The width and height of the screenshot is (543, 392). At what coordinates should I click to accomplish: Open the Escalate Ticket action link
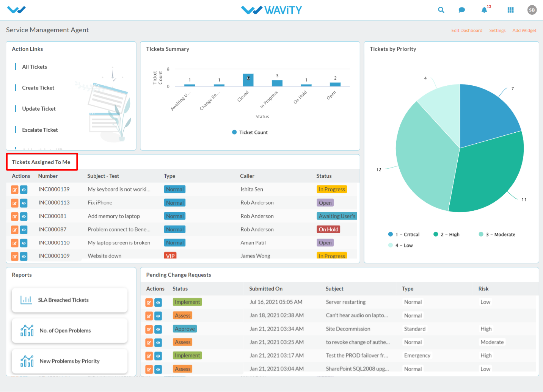click(40, 130)
